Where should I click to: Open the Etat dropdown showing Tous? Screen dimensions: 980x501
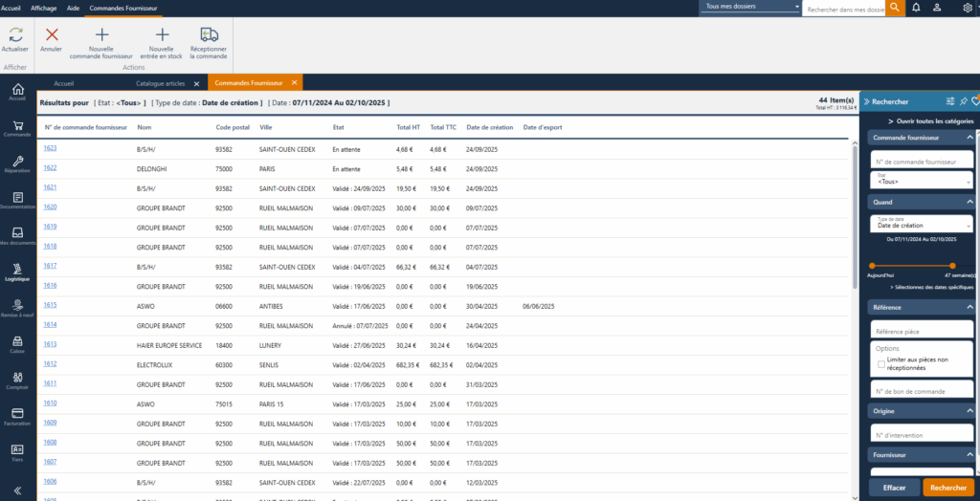(922, 180)
